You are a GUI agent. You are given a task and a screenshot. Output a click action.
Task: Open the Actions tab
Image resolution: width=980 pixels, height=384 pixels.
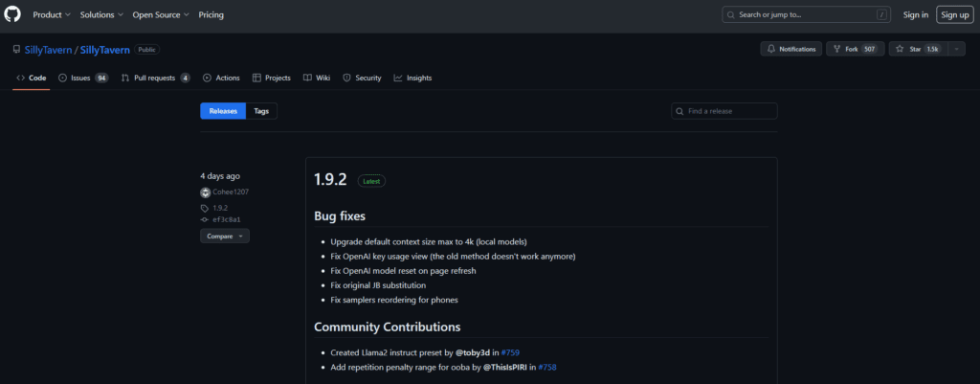pos(221,78)
